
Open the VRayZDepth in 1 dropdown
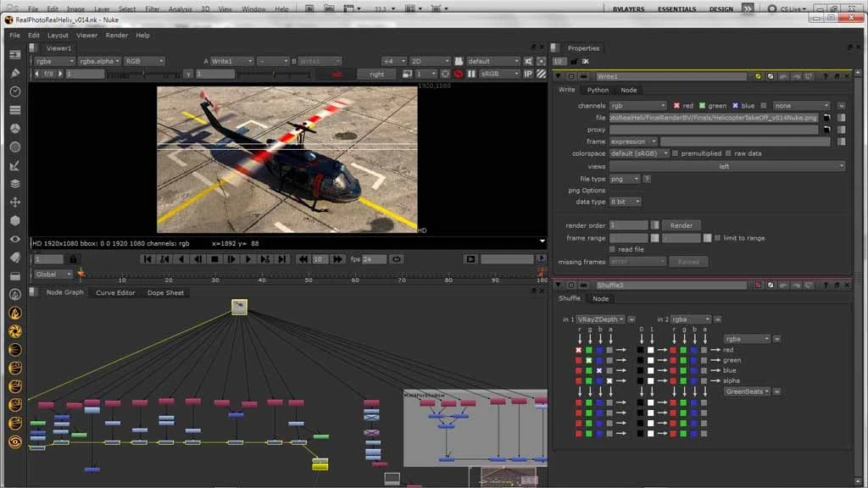click(601, 319)
